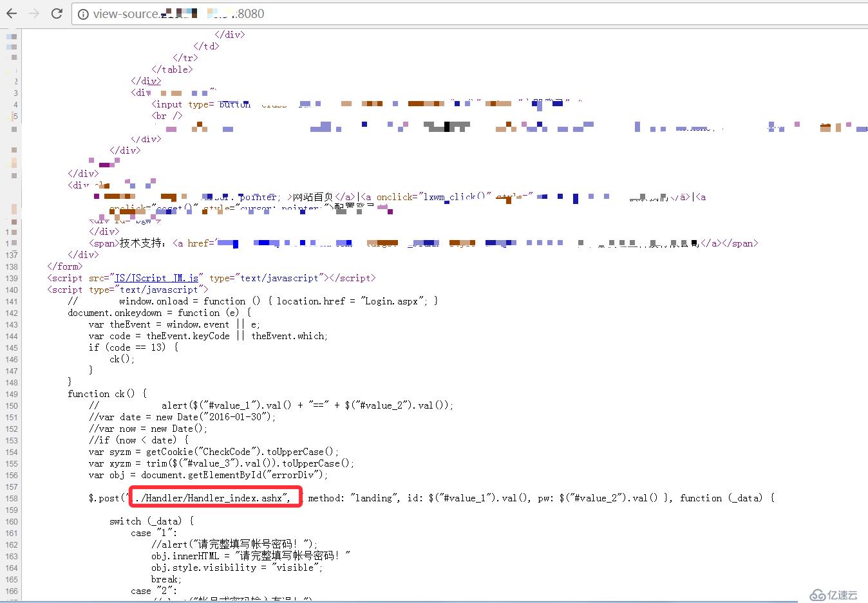Click the obj.innerHTML 请完整填写帐号密码 line
868x603 pixels.
[250, 556]
